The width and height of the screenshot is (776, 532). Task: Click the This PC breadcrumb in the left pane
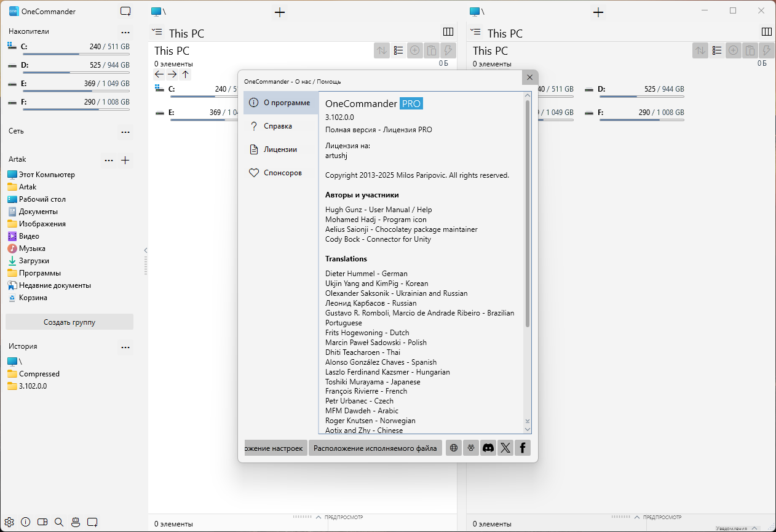(x=186, y=33)
